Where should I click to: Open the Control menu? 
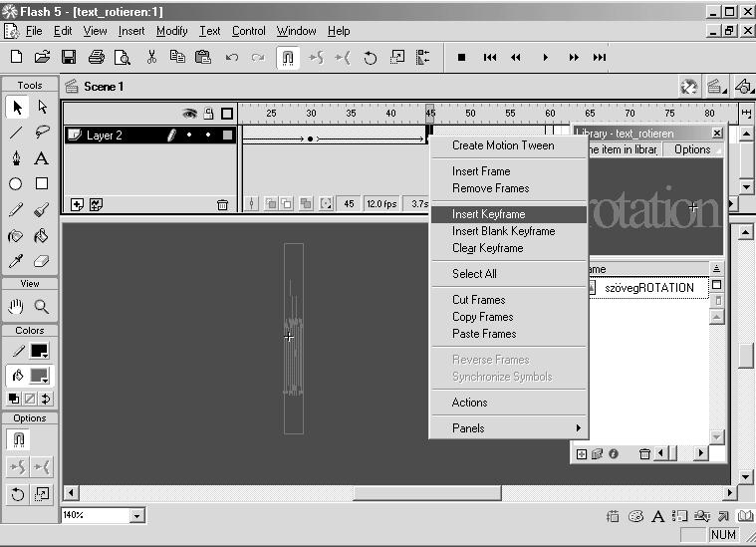click(x=249, y=31)
